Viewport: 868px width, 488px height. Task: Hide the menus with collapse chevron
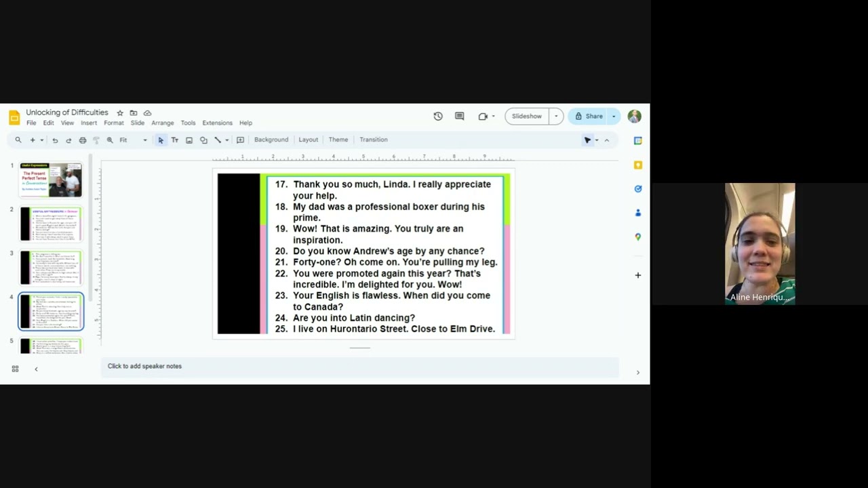(607, 140)
